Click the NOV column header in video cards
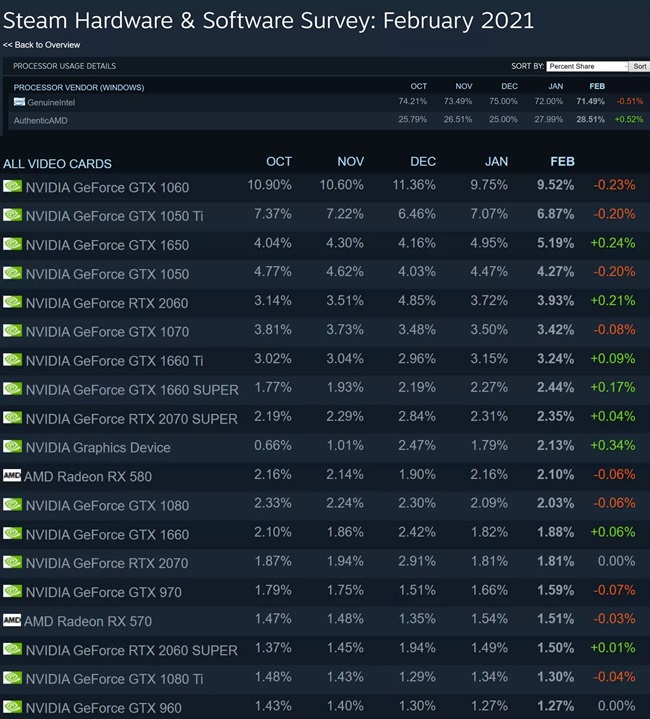 tap(351, 161)
